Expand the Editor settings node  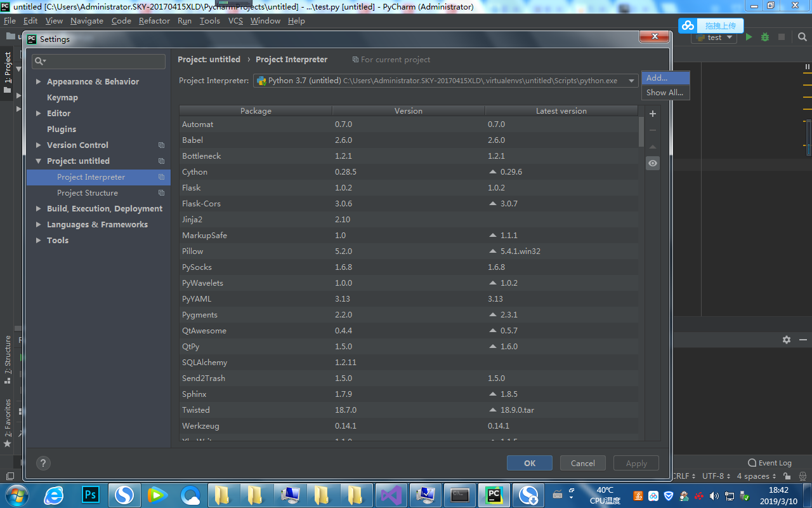tap(39, 114)
